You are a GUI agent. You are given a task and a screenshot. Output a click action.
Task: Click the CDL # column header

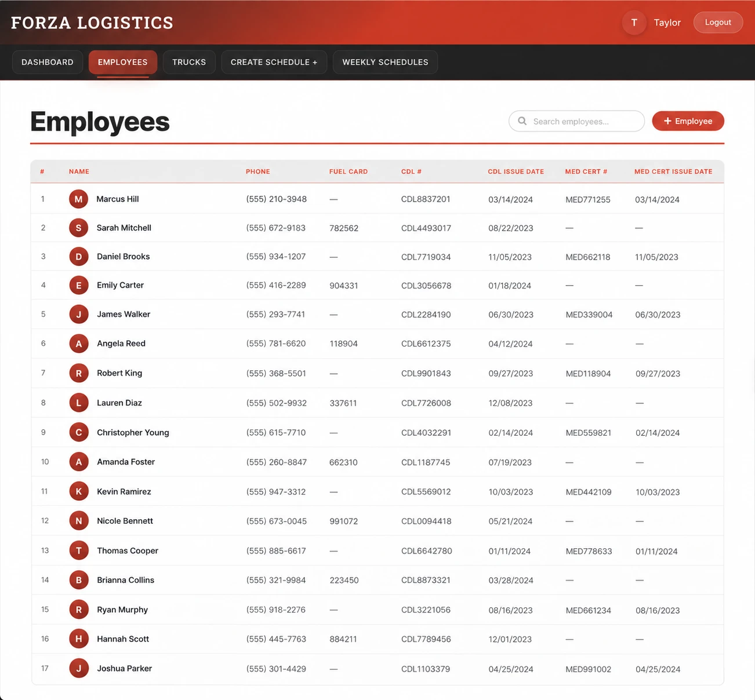tap(411, 172)
